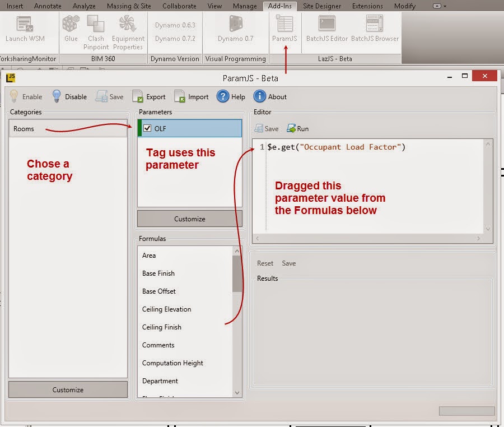Select the Rooms category
The width and height of the screenshot is (504, 427).
point(68,129)
